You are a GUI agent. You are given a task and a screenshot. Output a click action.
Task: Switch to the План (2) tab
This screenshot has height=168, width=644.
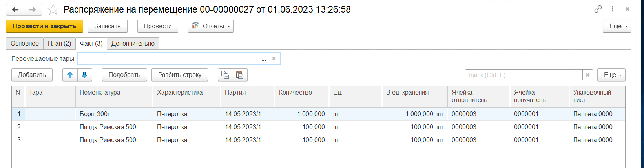point(59,44)
